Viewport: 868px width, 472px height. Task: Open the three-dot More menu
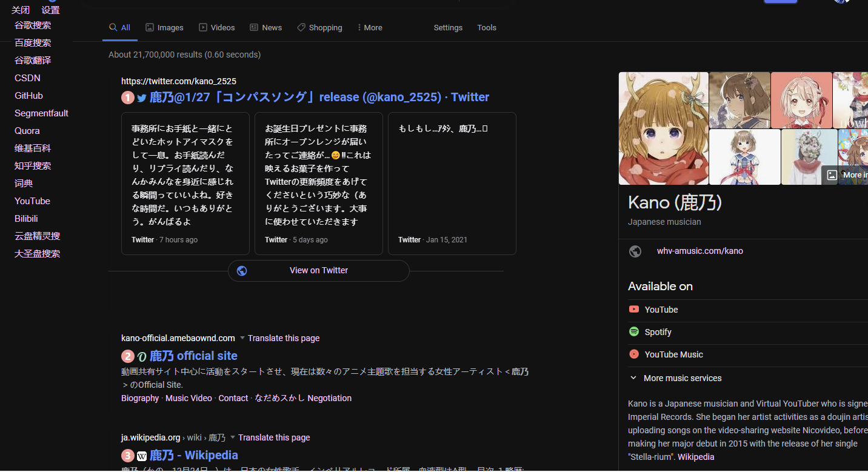pos(370,28)
